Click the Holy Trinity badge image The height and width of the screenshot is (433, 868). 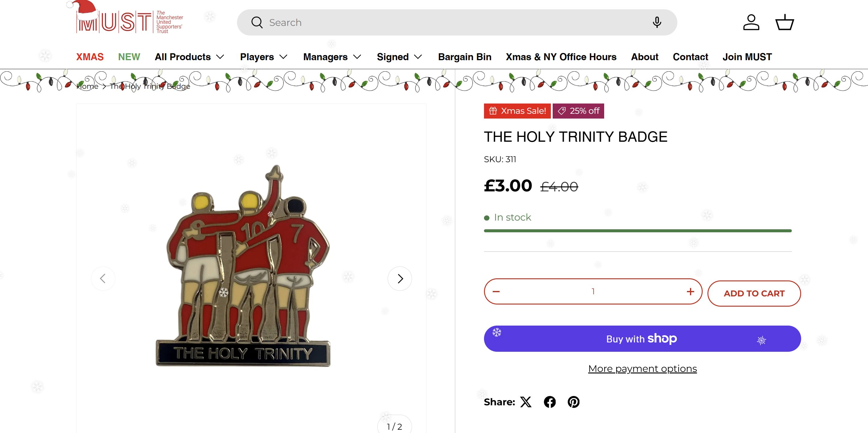coord(243,266)
